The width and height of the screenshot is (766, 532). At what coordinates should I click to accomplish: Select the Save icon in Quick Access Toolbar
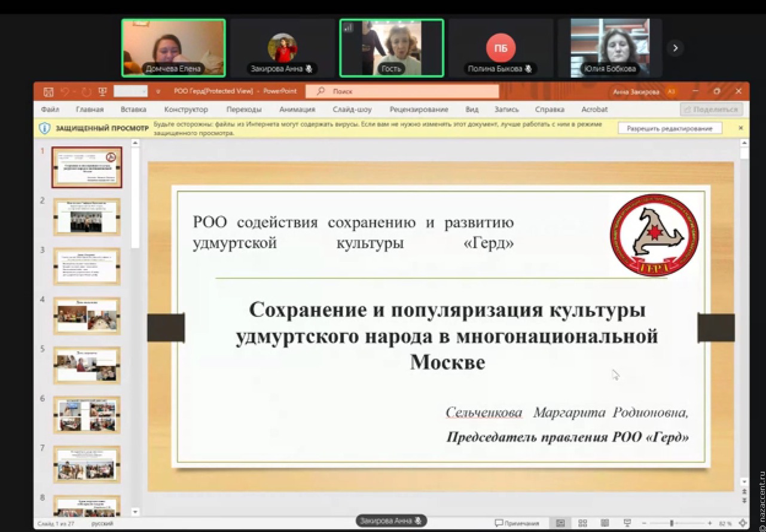pos(48,91)
